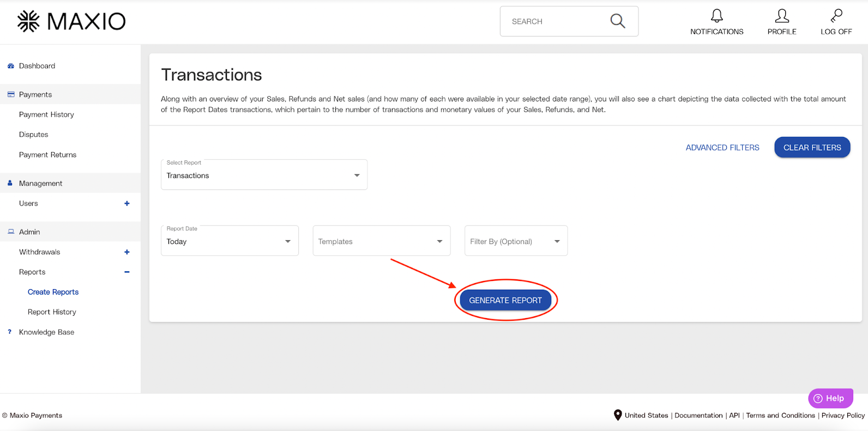Expand Users with plus icon
Image resolution: width=868 pixels, height=431 pixels.
[127, 203]
